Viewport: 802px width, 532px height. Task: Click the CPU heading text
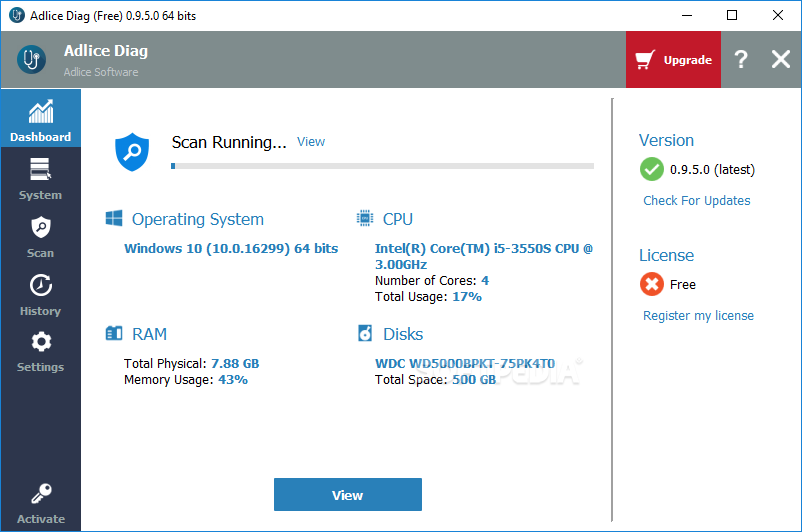[x=398, y=219]
